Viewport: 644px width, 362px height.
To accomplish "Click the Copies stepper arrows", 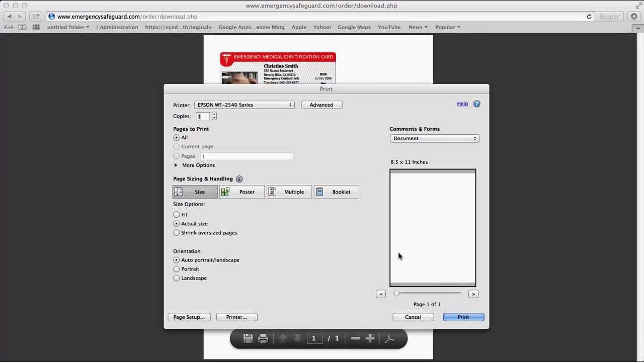I will point(214,117).
